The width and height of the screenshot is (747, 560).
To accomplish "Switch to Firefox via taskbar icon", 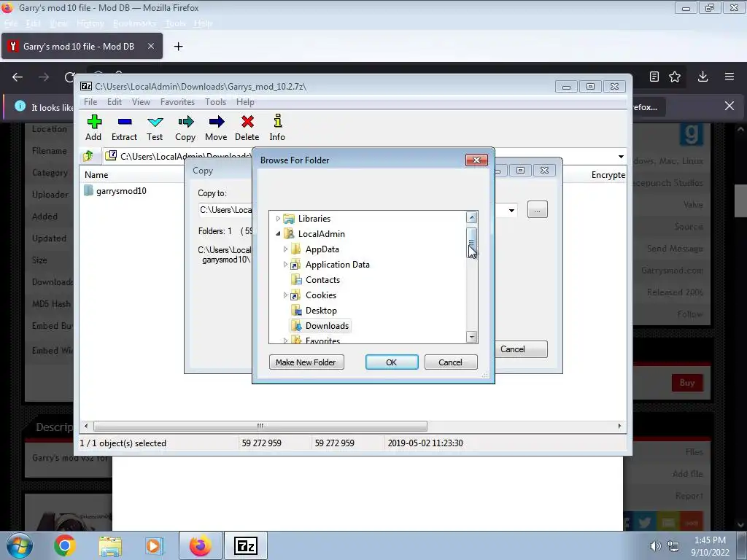I will click(x=201, y=545).
